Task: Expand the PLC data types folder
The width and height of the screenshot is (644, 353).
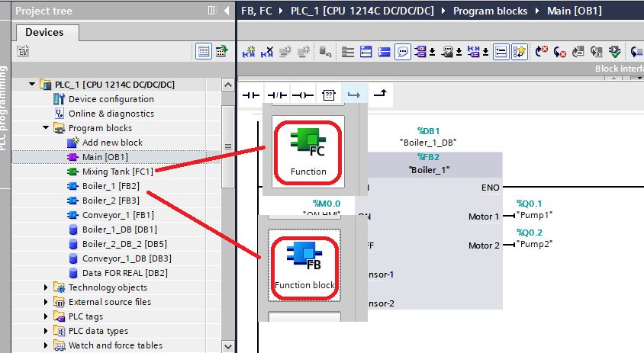Action: [x=46, y=331]
